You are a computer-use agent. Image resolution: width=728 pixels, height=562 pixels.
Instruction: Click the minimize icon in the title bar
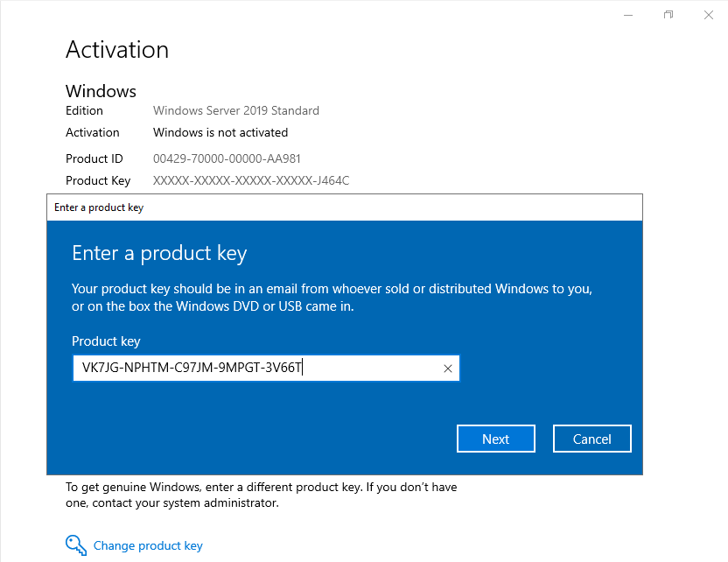(x=627, y=14)
